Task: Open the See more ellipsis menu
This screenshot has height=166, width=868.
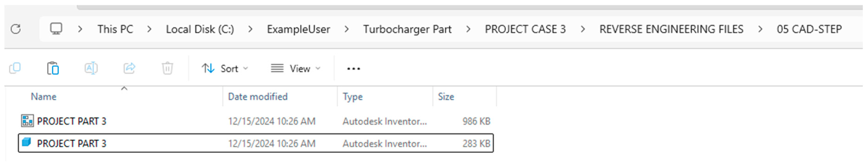Action: [353, 69]
